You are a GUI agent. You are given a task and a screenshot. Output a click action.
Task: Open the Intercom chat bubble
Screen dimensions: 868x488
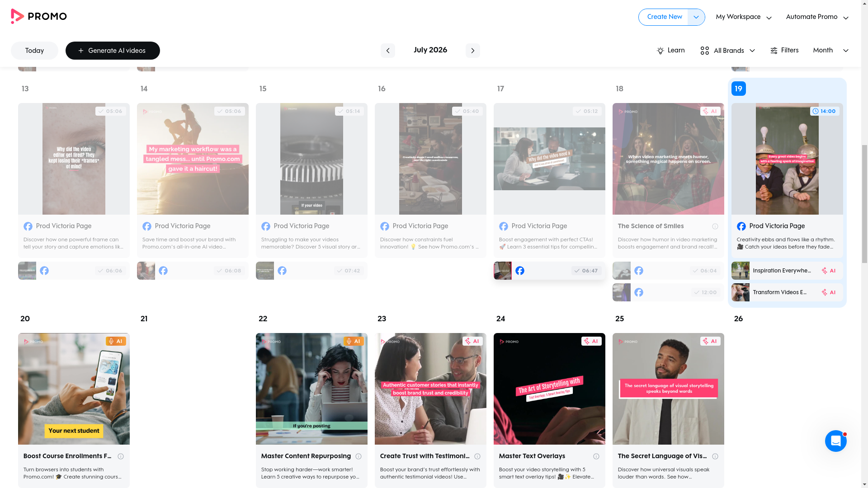click(835, 441)
